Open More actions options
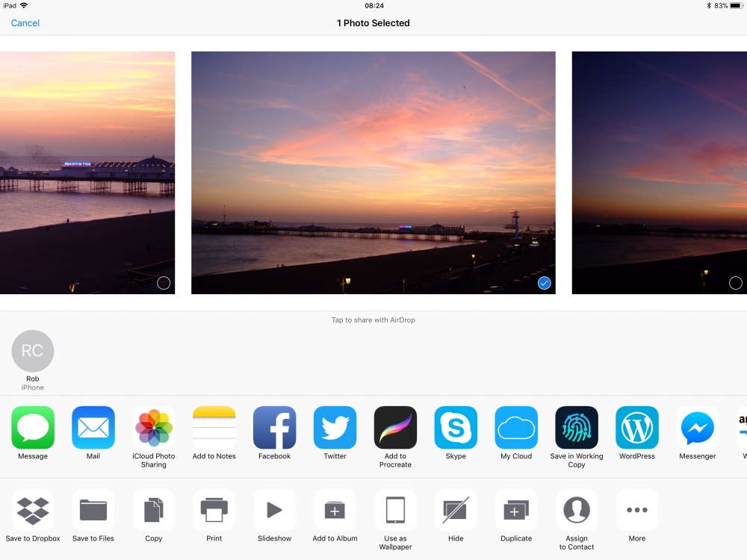Image resolution: width=747 pixels, height=560 pixels. 637,511
